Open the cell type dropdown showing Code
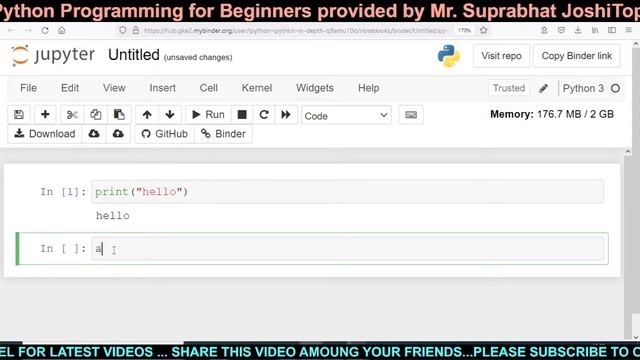The height and width of the screenshot is (360, 640). pyautogui.click(x=346, y=116)
